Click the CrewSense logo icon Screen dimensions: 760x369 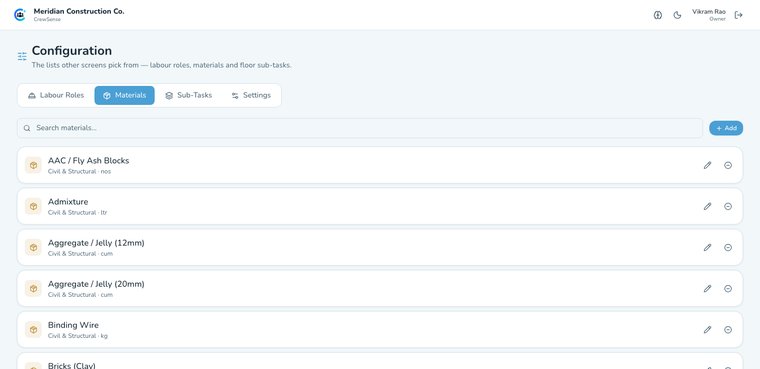point(20,15)
